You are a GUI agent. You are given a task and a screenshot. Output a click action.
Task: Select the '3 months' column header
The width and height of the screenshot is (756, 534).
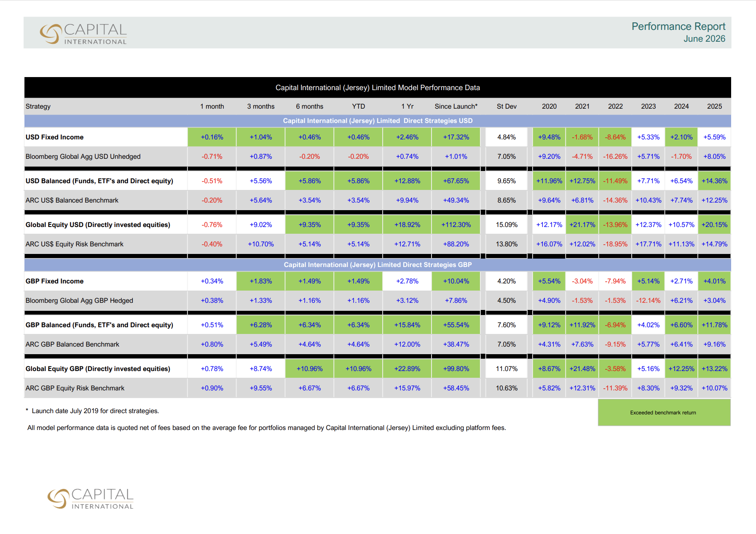point(261,107)
